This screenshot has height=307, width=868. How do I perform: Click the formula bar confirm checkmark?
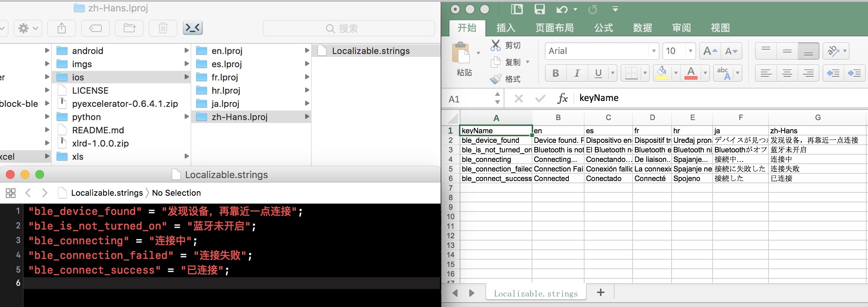540,98
